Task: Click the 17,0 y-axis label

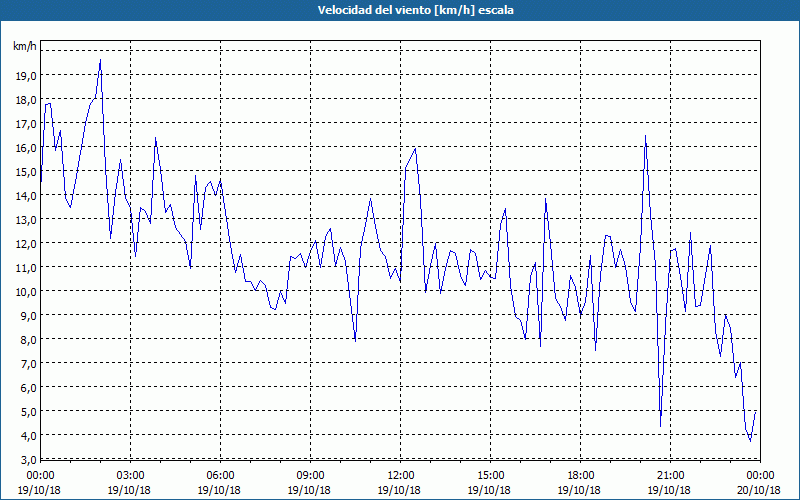Action: [x=27, y=123]
